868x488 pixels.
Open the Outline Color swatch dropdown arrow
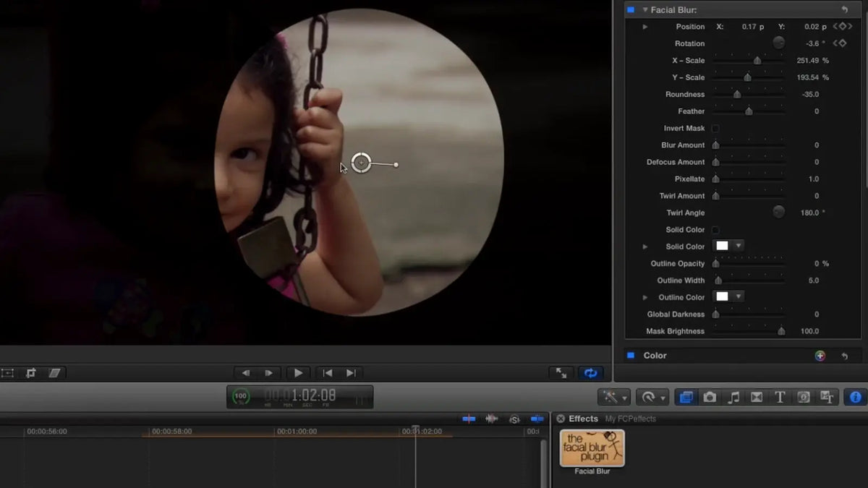739,296
